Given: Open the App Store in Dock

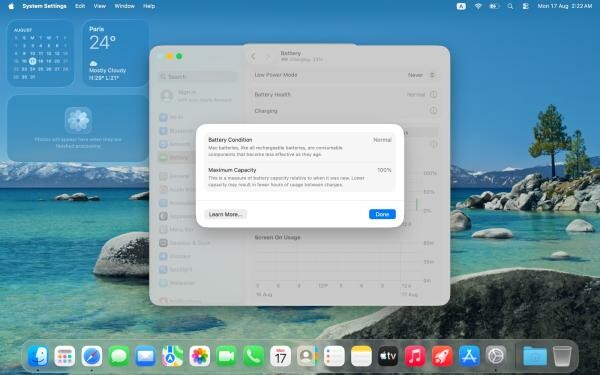Looking at the screenshot, I should 469,356.
